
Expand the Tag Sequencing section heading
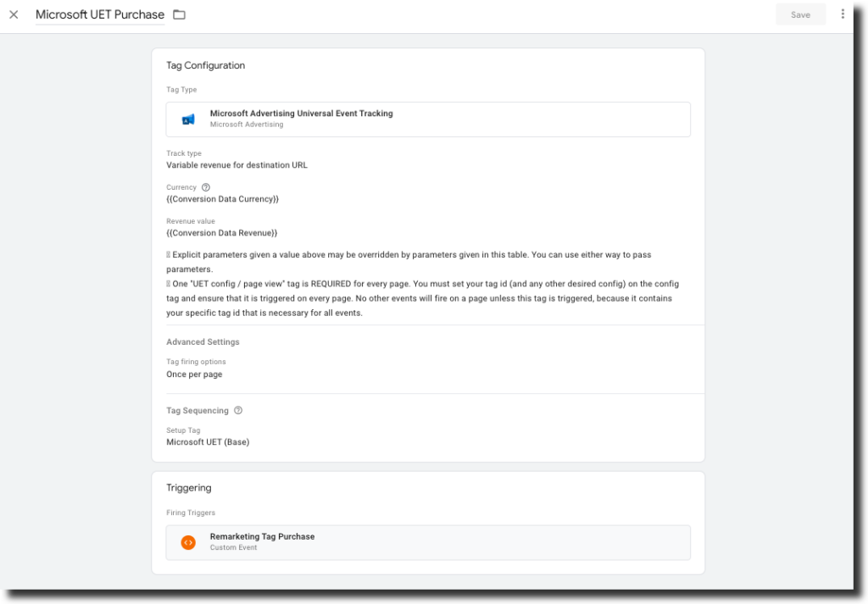pos(198,411)
